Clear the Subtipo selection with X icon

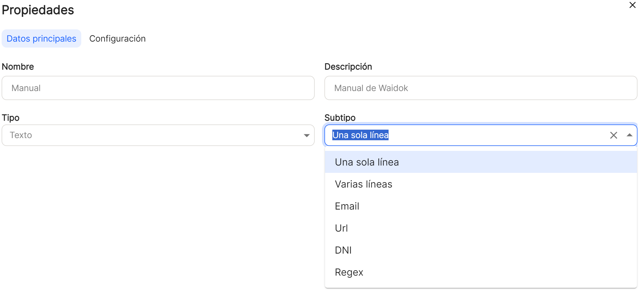tap(613, 135)
